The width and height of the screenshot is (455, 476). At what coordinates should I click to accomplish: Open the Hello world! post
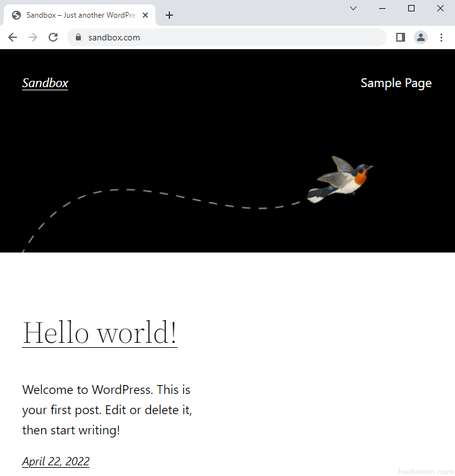click(100, 332)
